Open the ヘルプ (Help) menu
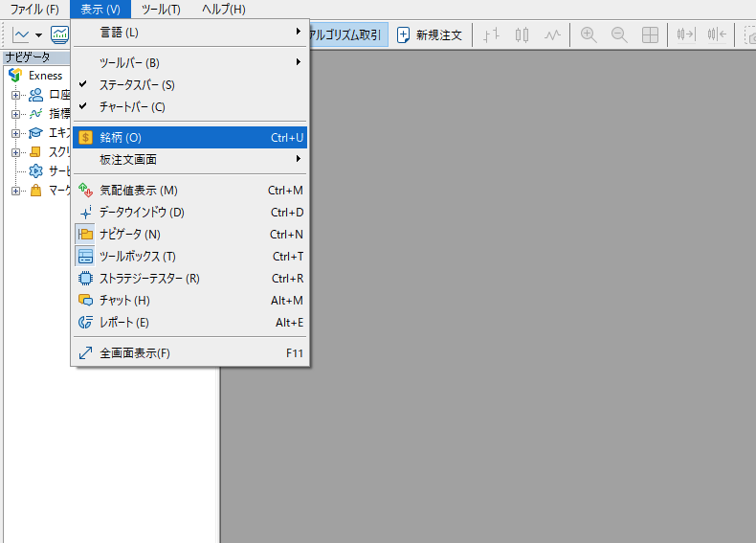 click(x=224, y=10)
